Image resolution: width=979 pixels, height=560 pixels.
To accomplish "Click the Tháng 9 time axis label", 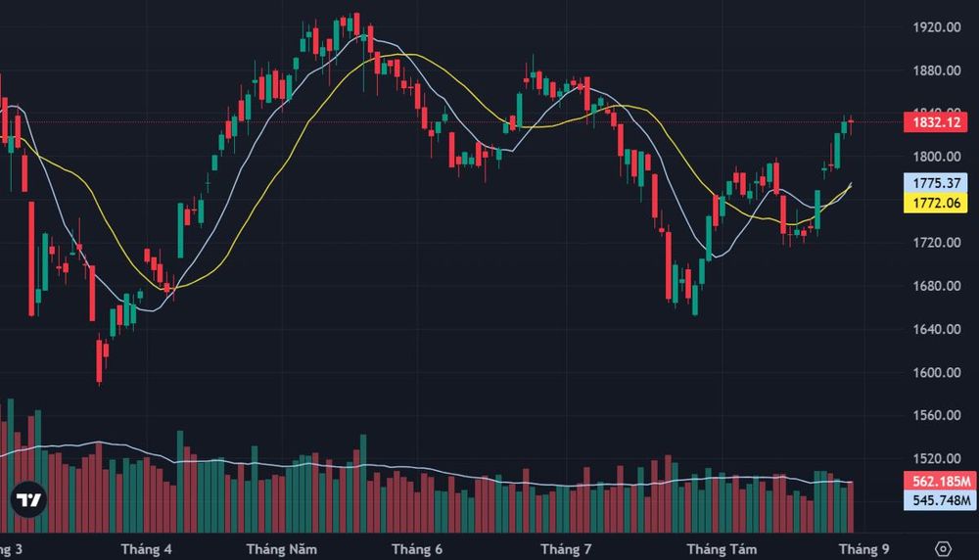I will pyautogui.click(x=864, y=549).
